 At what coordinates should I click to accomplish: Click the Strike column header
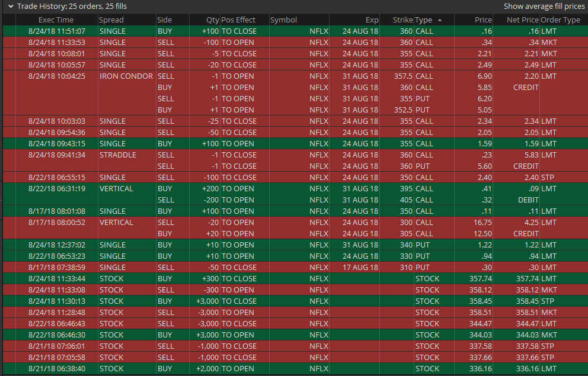(402, 20)
